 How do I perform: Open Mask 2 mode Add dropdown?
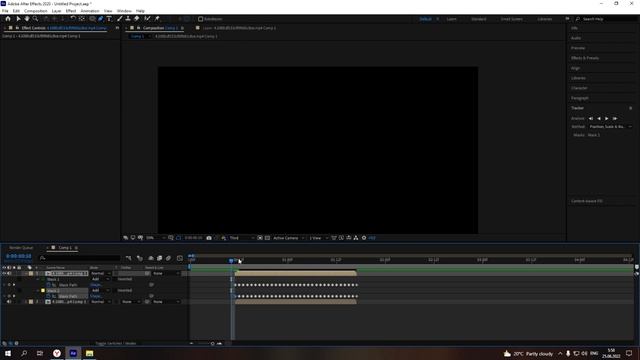point(100,290)
